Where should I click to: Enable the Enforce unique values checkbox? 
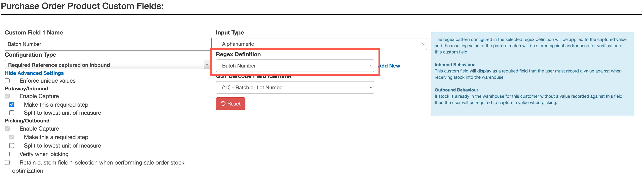pyautogui.click(x=8, y=81)
